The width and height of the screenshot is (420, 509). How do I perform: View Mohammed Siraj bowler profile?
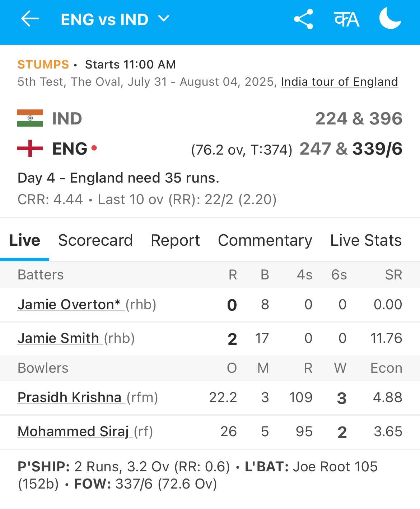point(73,432)
